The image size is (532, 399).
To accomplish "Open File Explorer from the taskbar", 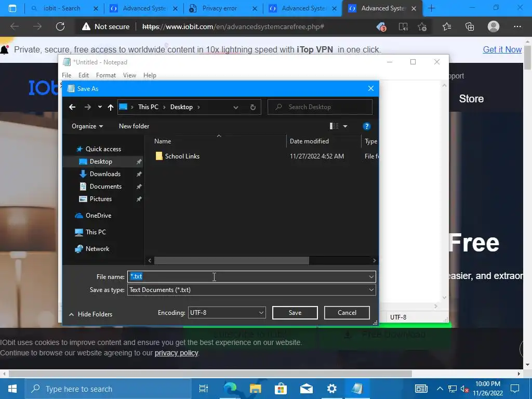I will coord(255,389).
